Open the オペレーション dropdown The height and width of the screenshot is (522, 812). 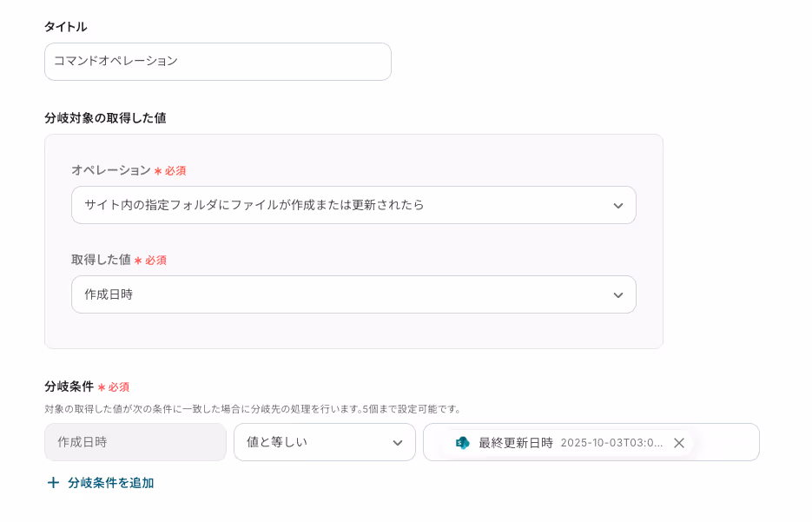(353, 205)
